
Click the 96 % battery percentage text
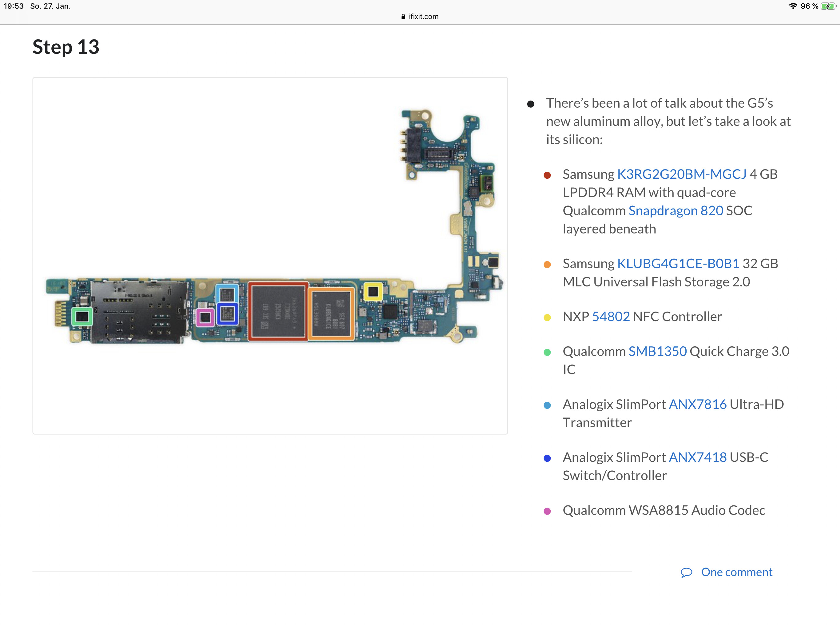[x=809, y=6]
